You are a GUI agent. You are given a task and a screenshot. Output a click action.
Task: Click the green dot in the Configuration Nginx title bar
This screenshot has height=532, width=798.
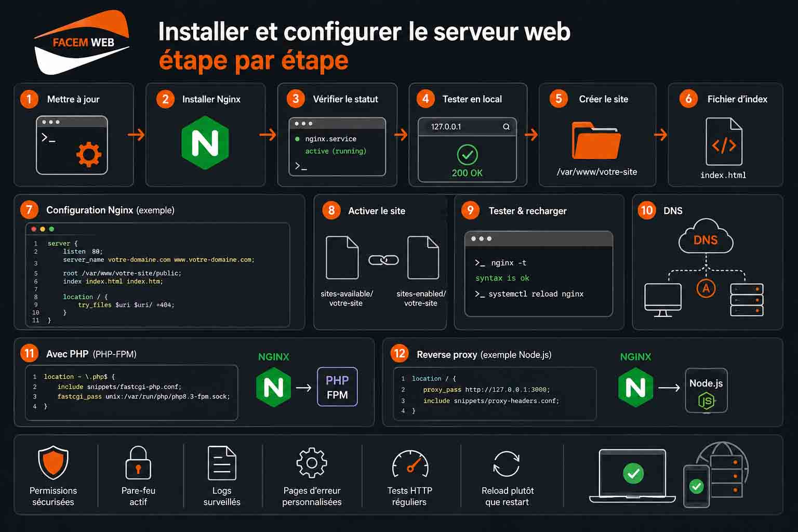pos(50,229)
